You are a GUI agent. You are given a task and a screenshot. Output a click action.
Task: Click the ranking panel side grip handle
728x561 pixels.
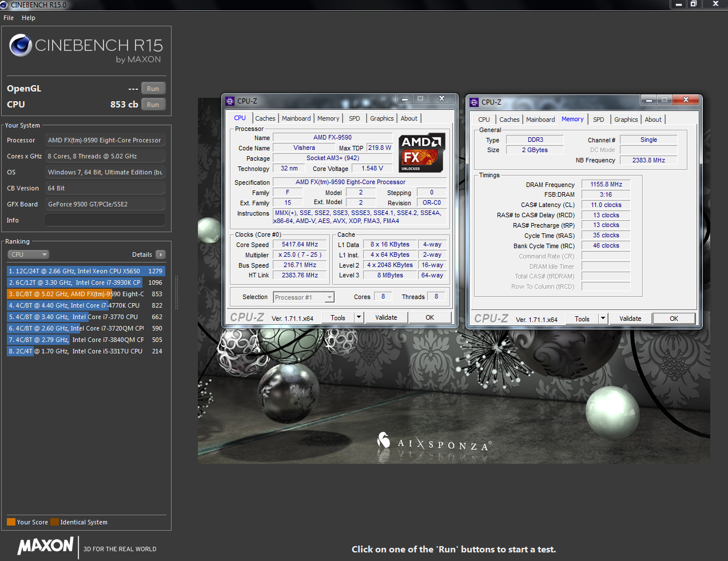click(176, 292)
